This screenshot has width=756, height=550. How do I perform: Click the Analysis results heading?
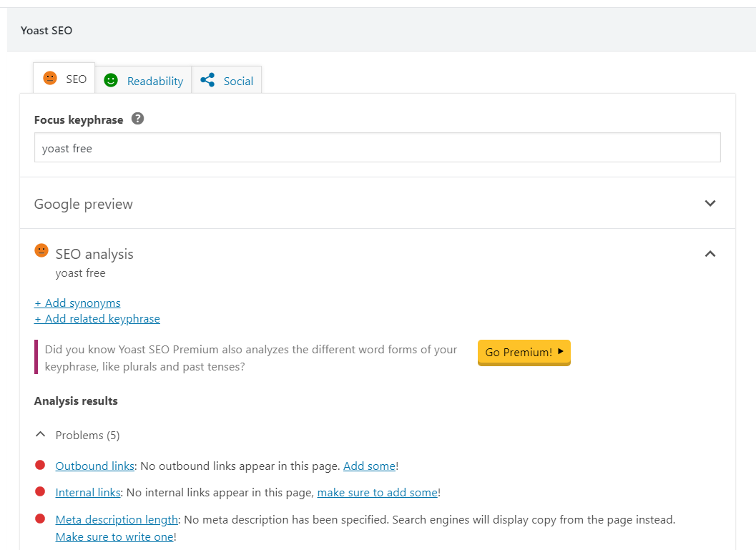point(76,401)
